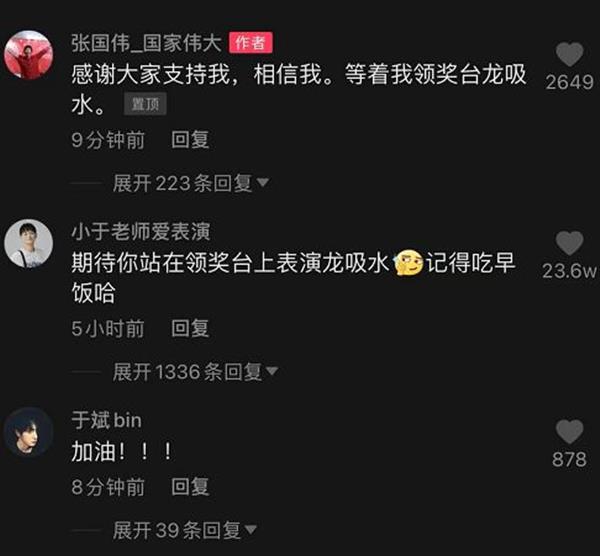
Task: Open username 小于老师爱表演
Action: tap(141, 232)
